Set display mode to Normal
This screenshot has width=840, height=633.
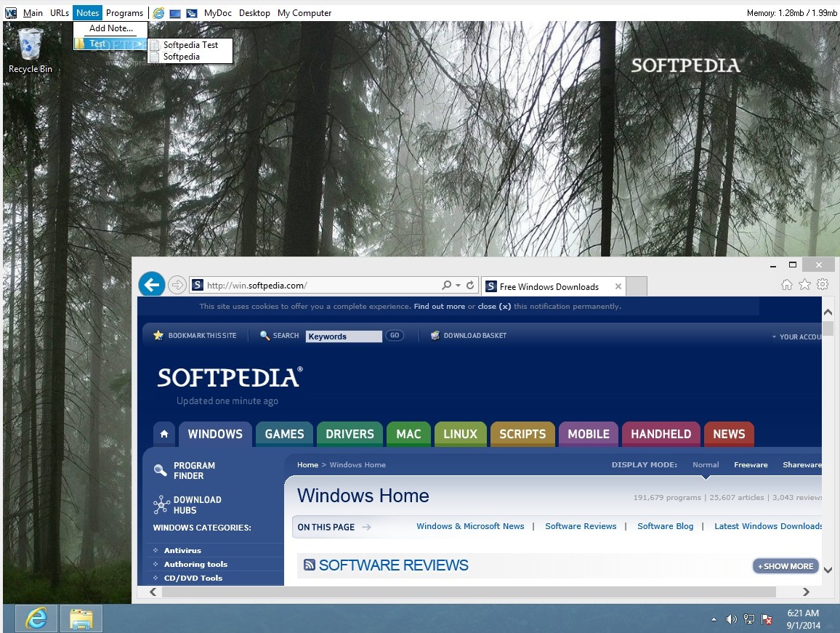click(x=706, y=464)
